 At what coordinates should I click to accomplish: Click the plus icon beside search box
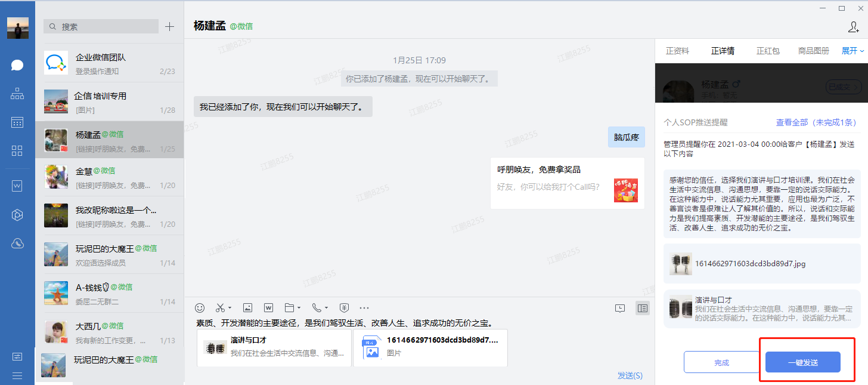pyautogui.click(x=170, y=26)
